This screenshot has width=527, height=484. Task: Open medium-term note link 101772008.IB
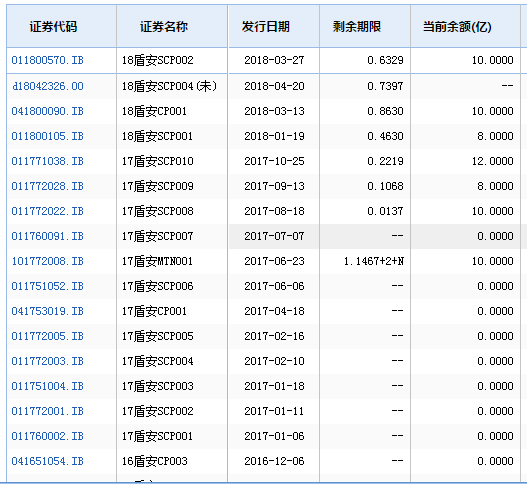[x=47, y=261]
